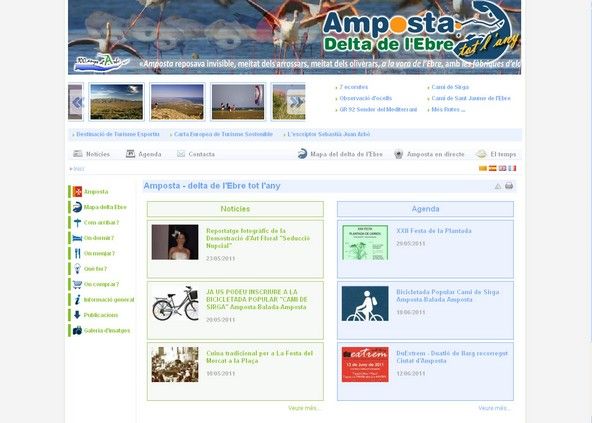Click the fork and knife icon for On menjar?

[x=77, y=253]
